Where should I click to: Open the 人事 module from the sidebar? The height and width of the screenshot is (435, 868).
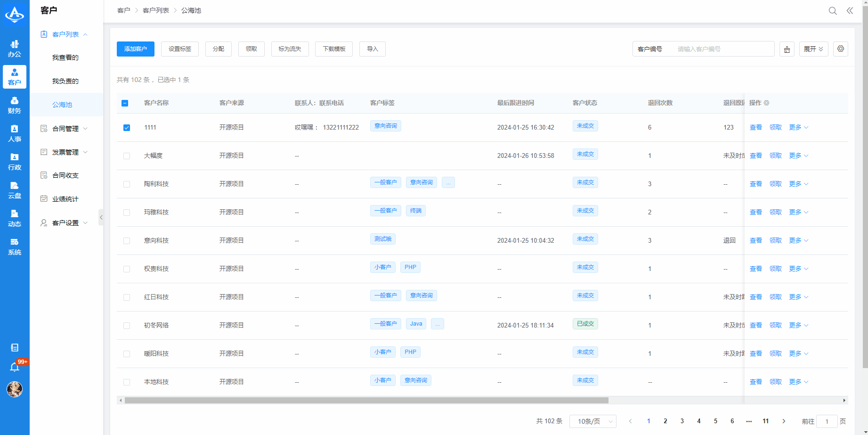pos(15,133)
